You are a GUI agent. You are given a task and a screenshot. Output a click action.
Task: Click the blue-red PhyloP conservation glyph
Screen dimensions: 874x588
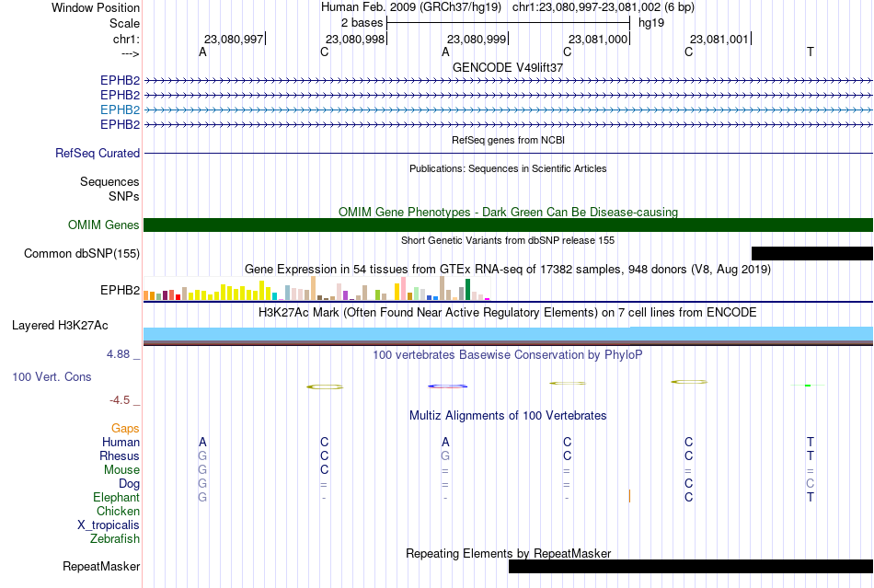point(447,386)
